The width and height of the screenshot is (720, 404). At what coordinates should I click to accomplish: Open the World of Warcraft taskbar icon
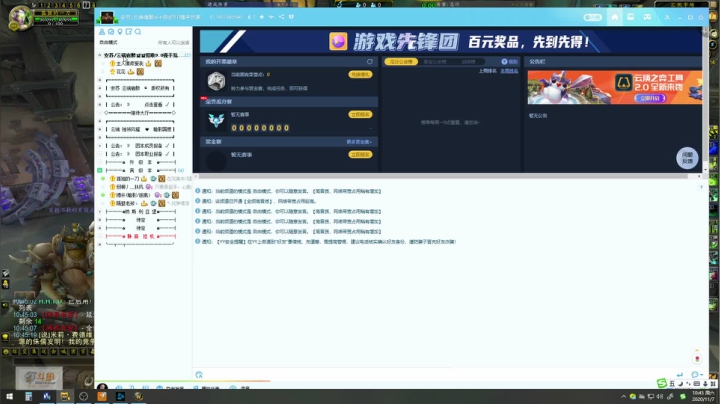pyautogui.click(x=139, y=396)
